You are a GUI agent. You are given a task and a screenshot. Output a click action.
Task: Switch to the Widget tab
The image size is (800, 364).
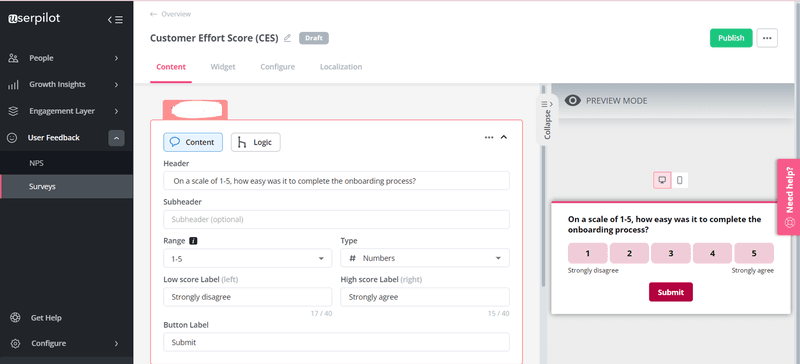(x=223, y=67)
